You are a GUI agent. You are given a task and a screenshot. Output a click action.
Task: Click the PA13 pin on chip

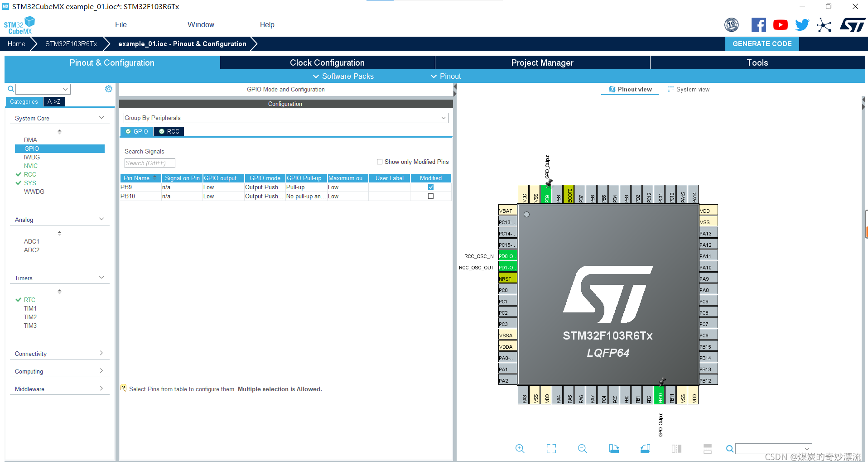[x=708, y=233]
